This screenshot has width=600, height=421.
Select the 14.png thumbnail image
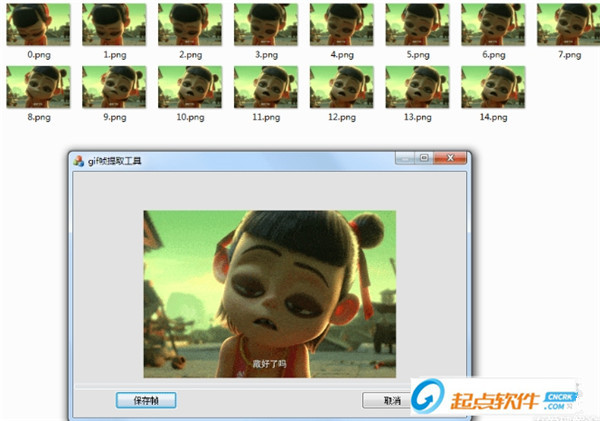(x=493, y=87)
